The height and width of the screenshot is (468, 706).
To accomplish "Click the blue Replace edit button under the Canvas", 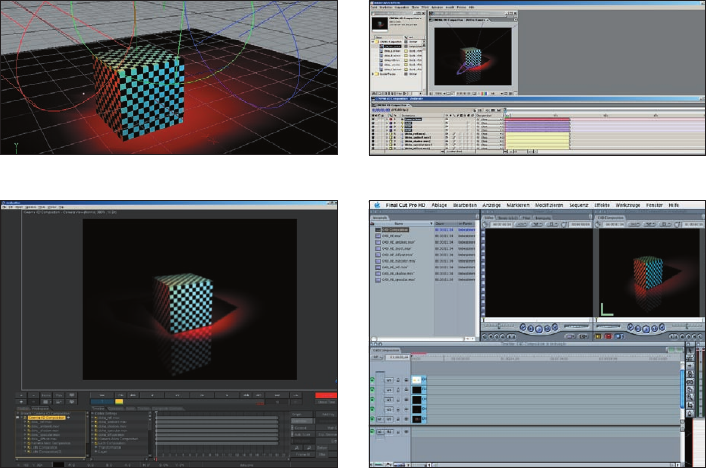I will (x=619, y=336).
